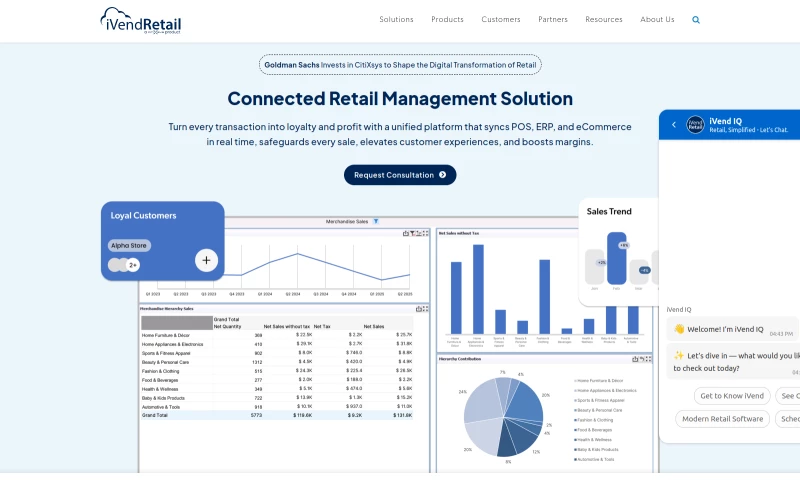Click the Net Quantity column header
The width and height of the screenshot is (800, 480).
pyautogui.click(x=228, y=326)
